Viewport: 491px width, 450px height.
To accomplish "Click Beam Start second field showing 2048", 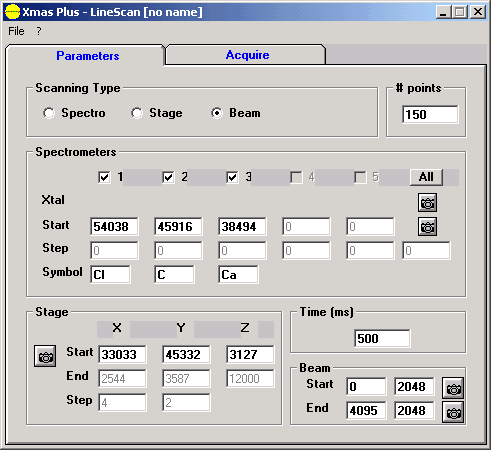I will tap(414, 386).
